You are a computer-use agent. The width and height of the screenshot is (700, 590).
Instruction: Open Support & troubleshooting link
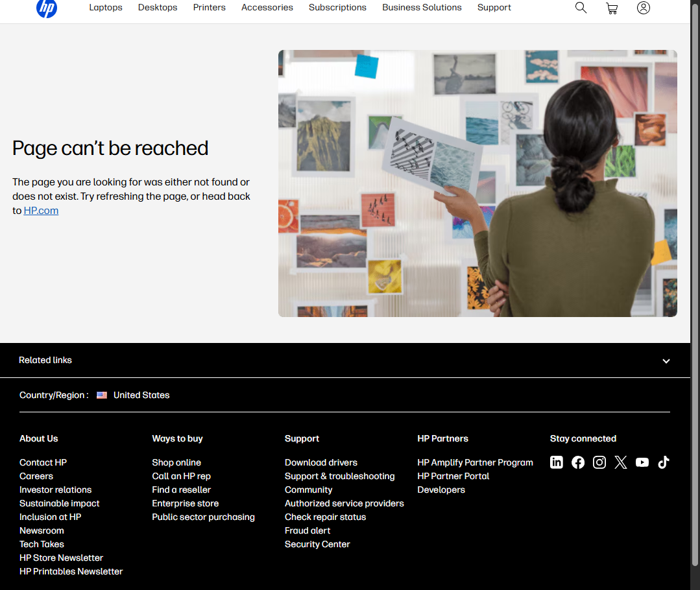(340, 476)
